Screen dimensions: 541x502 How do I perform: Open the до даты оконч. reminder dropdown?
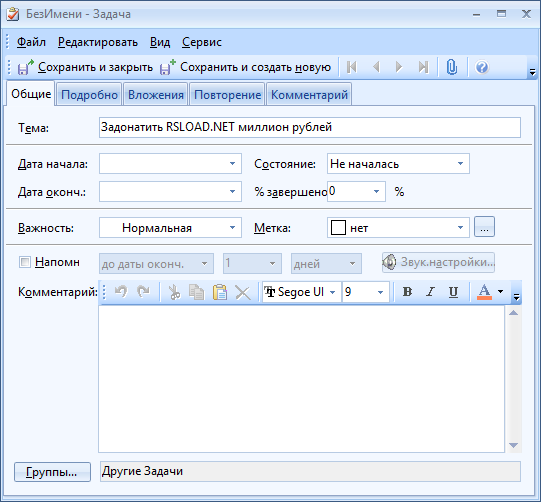click(x=204, y=264)
